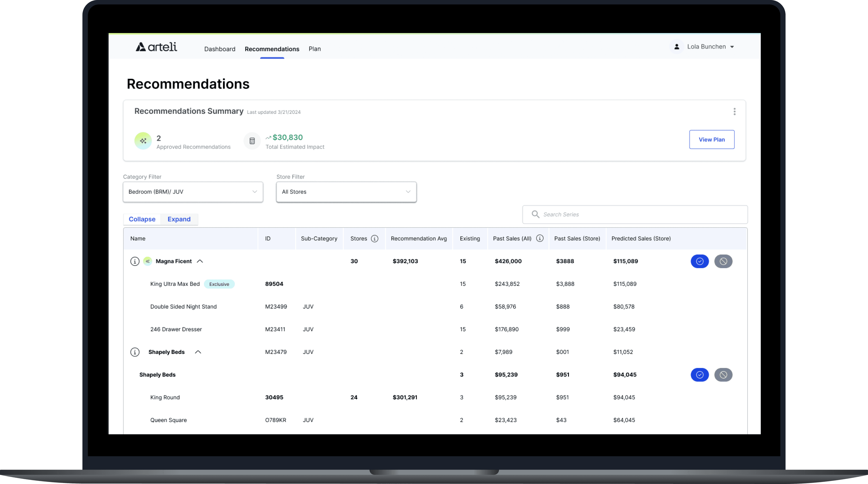The width and height of the screenshot is (868, 484).
Task: Click the search magnifier icon
Action: pyautogui.click(x=535, y=214)
